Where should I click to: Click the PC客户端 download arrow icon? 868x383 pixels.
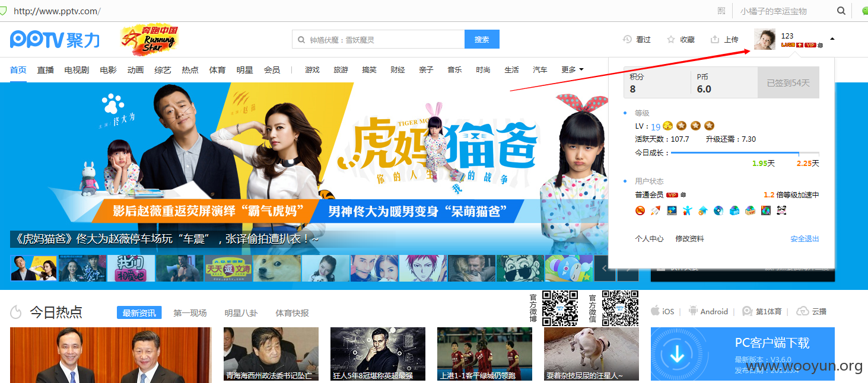point(677,354)
